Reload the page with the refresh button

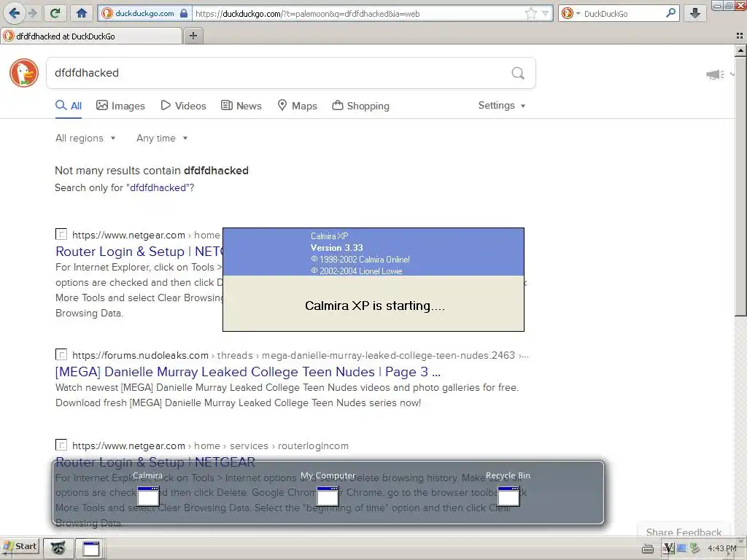(55, 13)
